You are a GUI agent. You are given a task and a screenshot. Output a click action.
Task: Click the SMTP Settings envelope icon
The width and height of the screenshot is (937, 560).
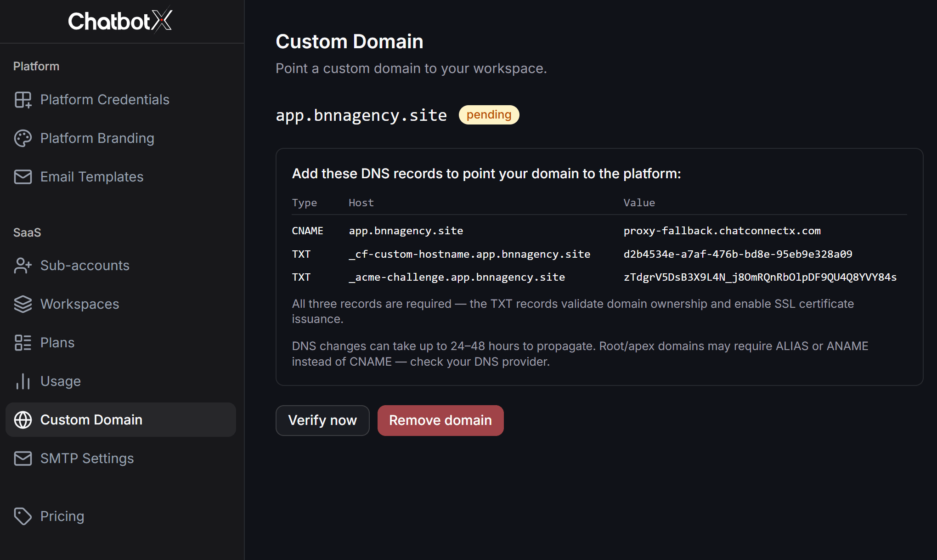pos(23,458)
